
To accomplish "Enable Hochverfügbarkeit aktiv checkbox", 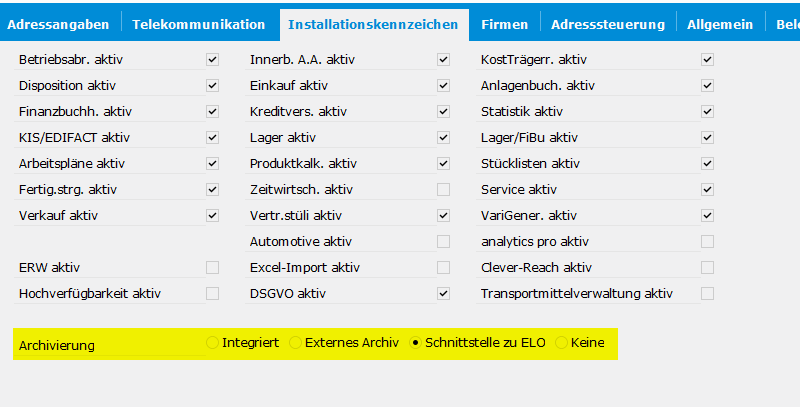I will coord(213,294).
